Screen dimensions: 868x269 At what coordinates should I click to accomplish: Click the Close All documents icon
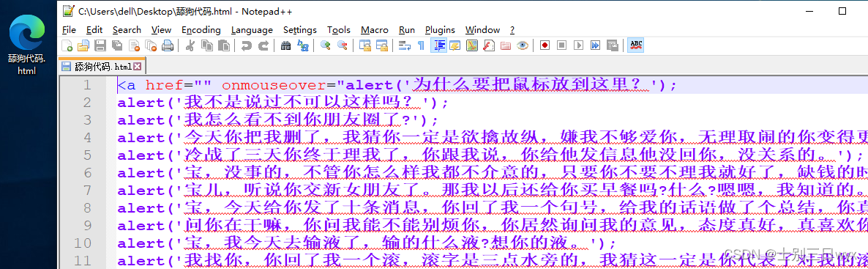151,45
